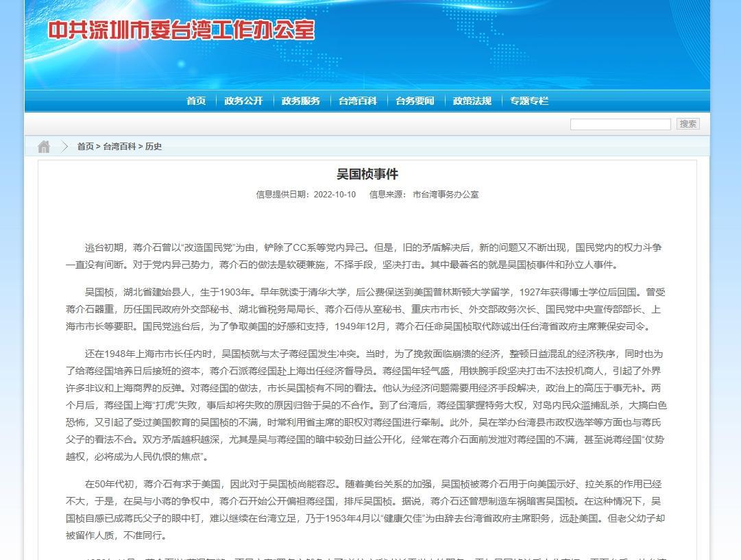Open the 专题专栏 navigation menu item
This screenshot has height=560, width=741.
click(529, 101)
